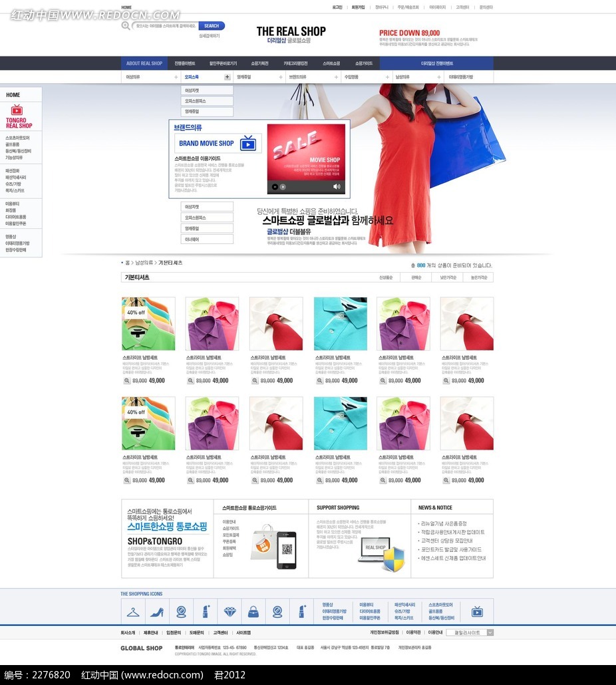
Task: Open the handbag shopping icon
Action: coord(253,611)
